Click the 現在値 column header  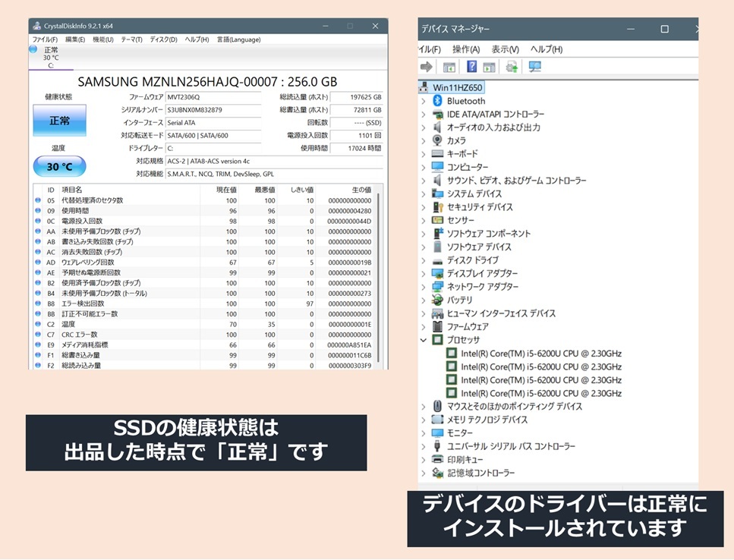(226, 190)
